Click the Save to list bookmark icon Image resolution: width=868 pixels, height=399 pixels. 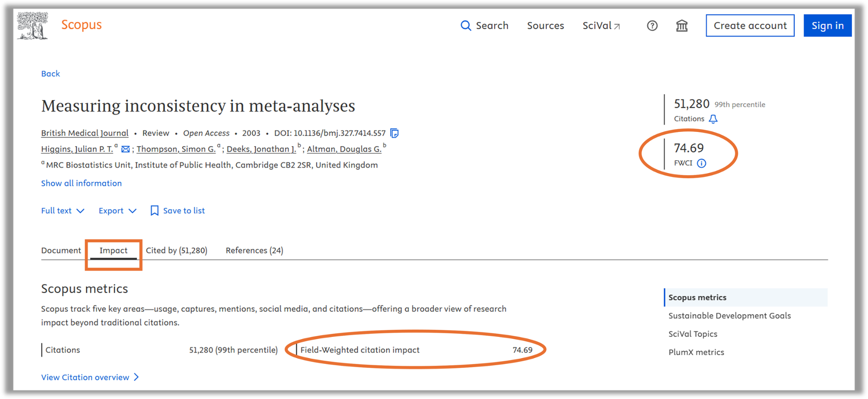[154, 210]
